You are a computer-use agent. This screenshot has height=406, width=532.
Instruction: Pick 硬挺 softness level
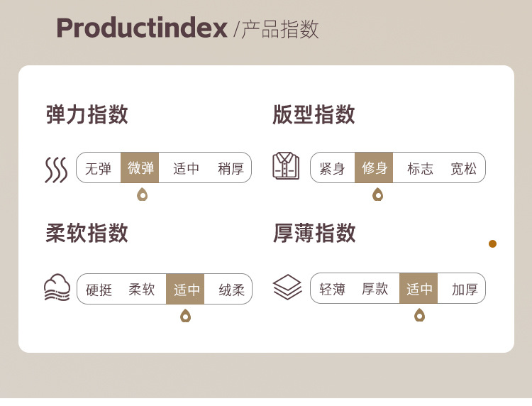pyautogui.click(x=99, y=290)
